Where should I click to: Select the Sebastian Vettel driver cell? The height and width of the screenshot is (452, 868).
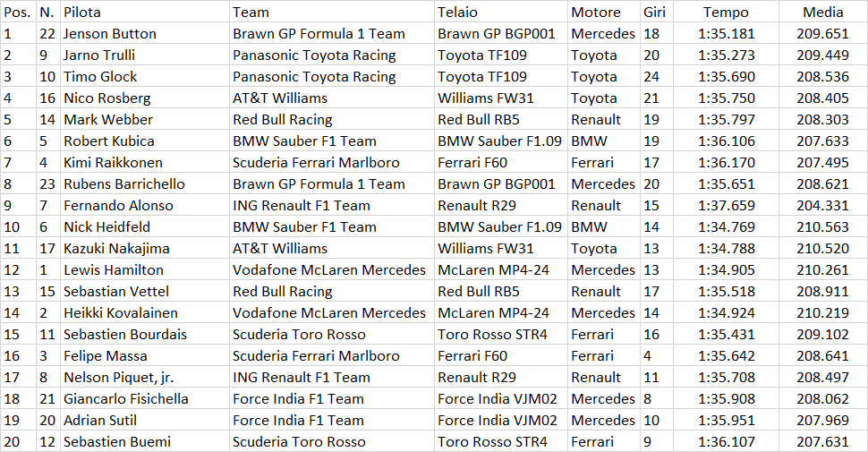pyautogui.click(x=144, y=292)
